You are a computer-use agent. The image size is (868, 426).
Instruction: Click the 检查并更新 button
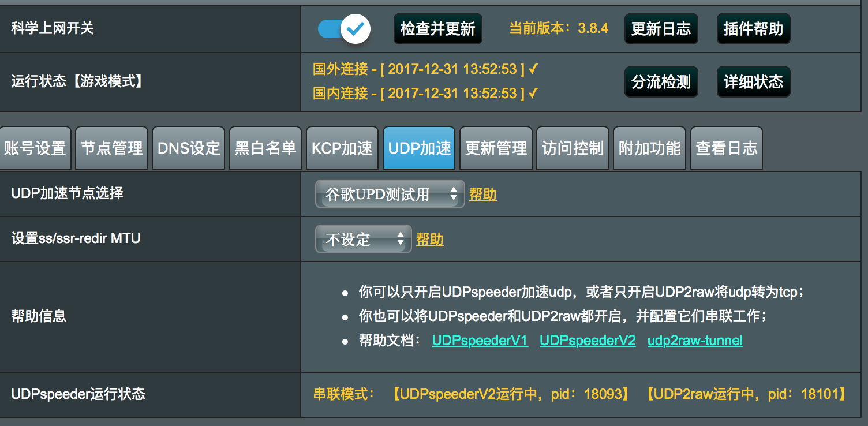coord(437,27)
